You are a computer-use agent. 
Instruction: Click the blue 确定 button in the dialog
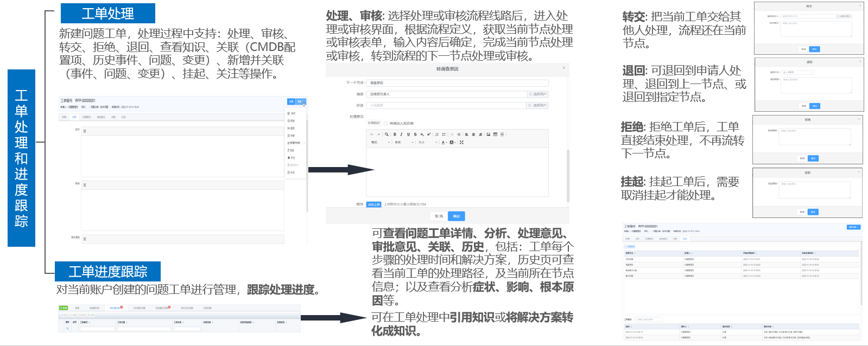pos(456,216)
